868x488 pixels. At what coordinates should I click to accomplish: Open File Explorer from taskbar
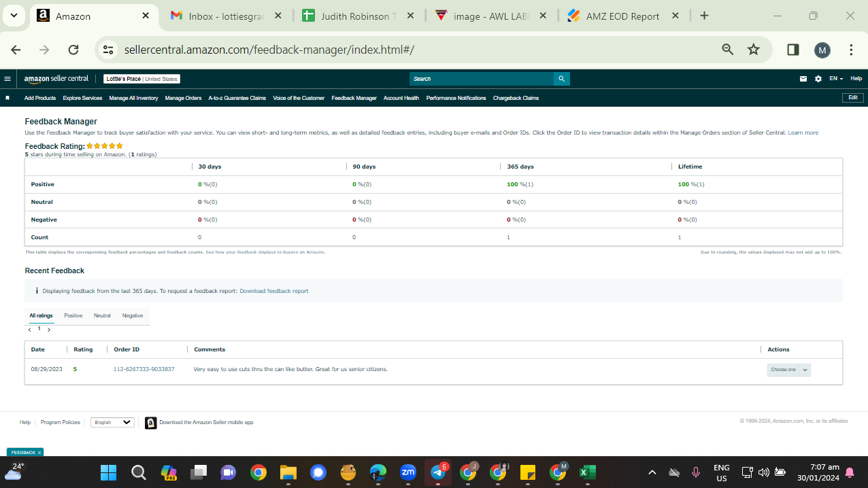click(x=288, y=472)
